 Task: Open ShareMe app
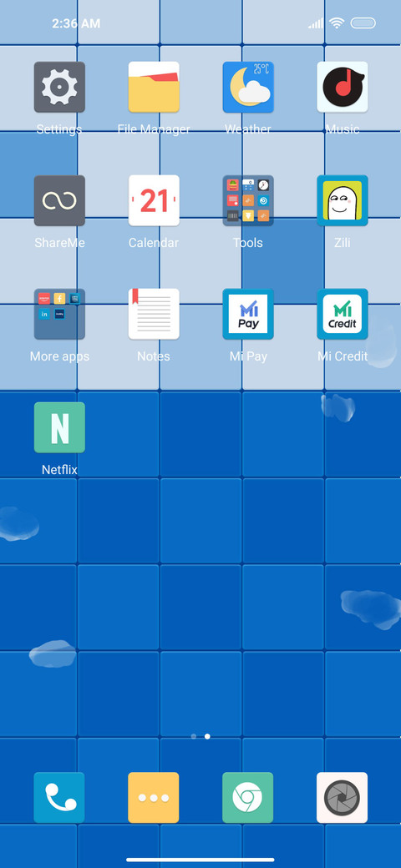point(59,200)
